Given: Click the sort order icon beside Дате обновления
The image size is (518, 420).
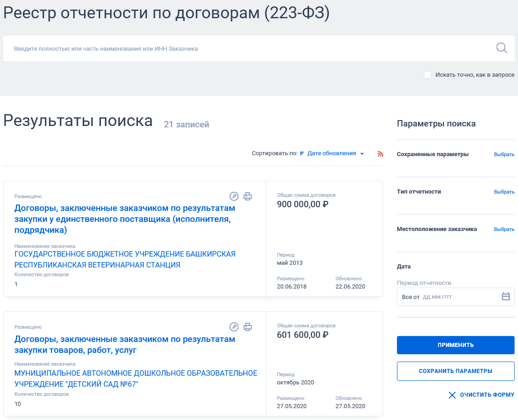Looking at the screenshot, I should tap(301, 153).
